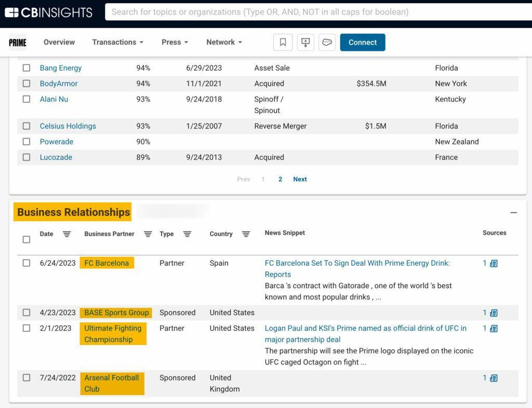Screen dimensions: 532x408
Task: Check the 7/24/2022 Arsenal row checkbox
Action: point(26,377)
